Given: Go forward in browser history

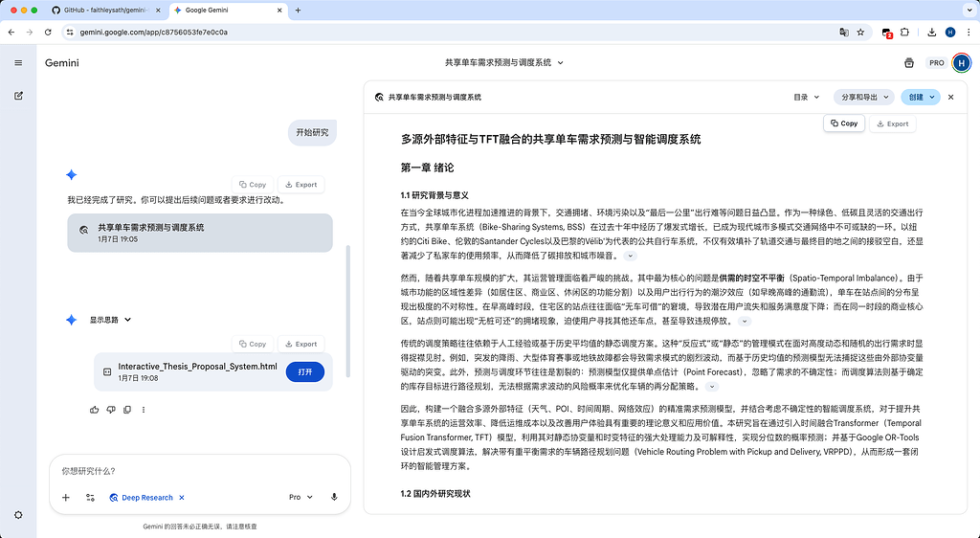Looking at the screenshot, I should (x=30, y=32).
